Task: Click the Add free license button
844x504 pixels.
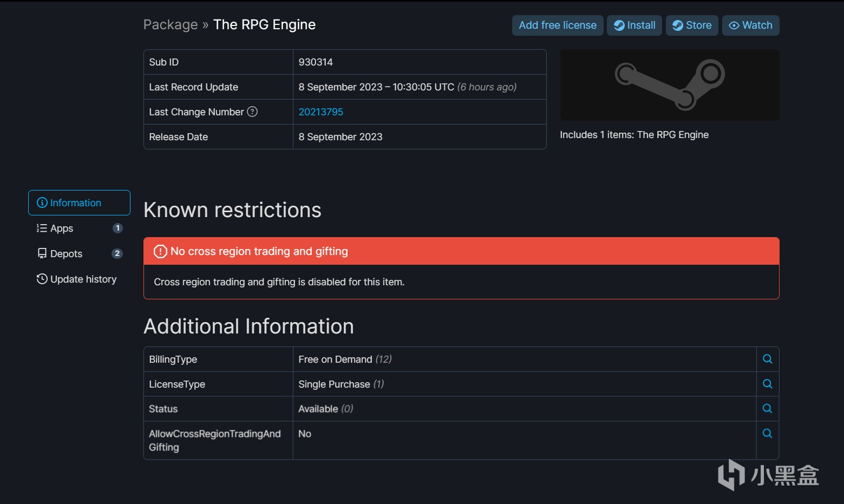Action: point(558,25)
